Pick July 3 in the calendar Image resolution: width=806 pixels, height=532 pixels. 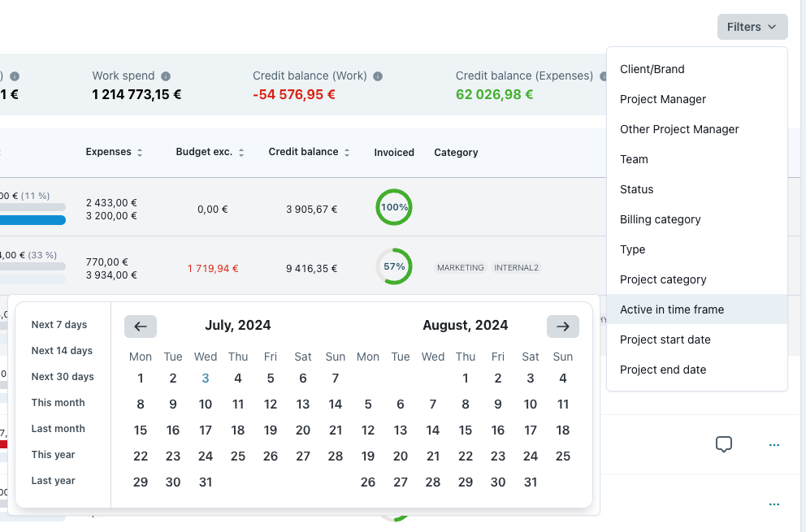[205, 378]
